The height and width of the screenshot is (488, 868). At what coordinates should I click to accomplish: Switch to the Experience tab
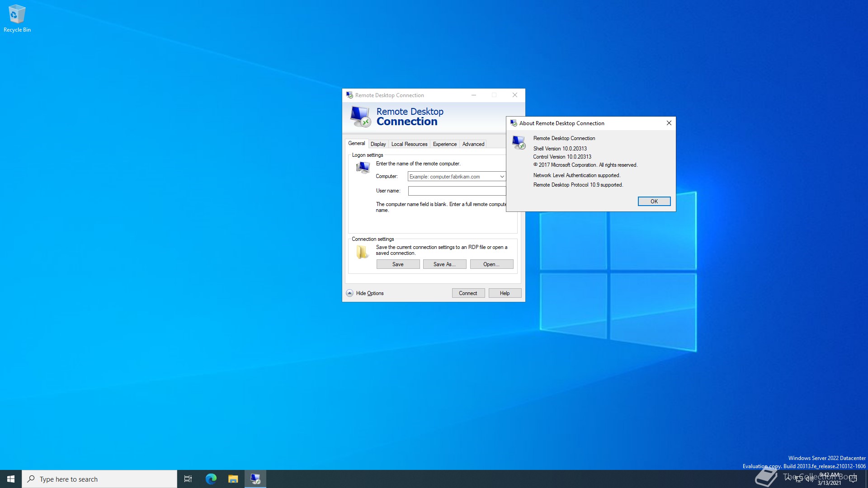(x=444, y=144)
